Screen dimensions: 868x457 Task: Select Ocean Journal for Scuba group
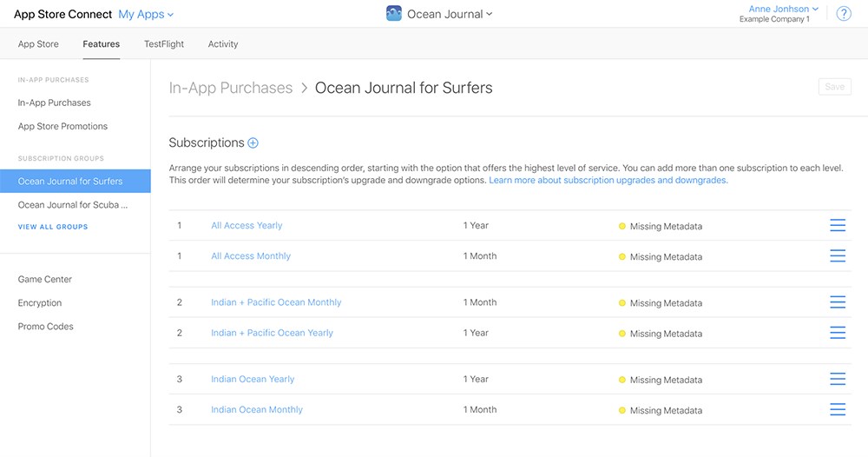(x=73, y=205)
